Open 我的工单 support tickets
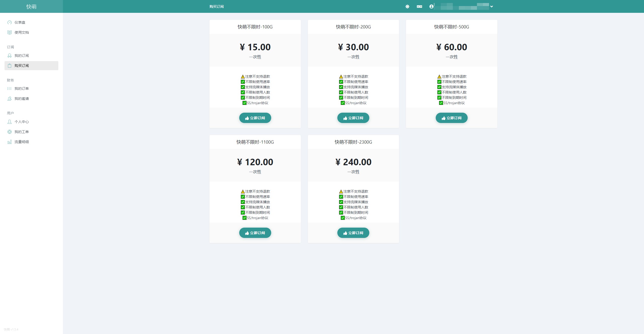The image size is (644, 334). 22,132
